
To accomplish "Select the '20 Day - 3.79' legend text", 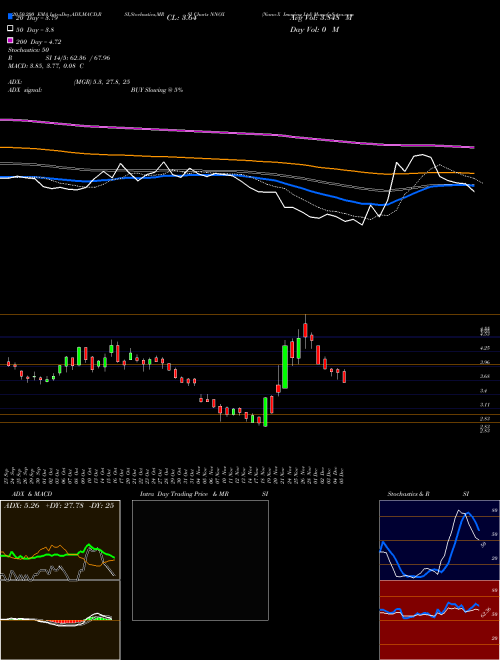I will 37,18.
